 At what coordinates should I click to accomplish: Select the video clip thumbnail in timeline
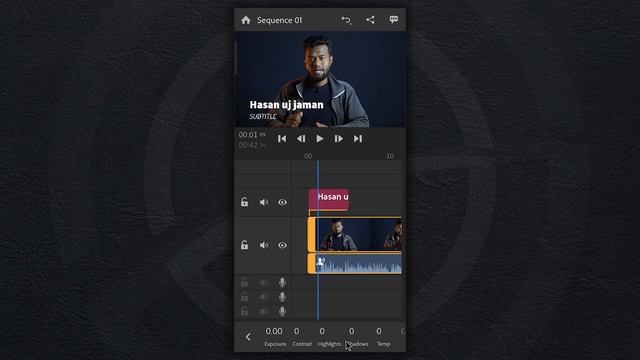359,234
